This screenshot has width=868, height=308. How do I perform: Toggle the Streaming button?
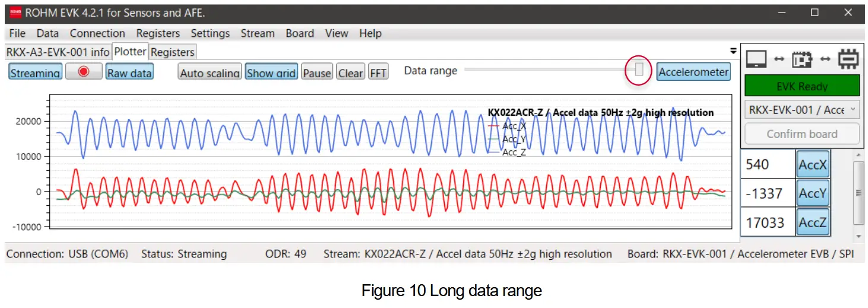(x=36, y=73)
